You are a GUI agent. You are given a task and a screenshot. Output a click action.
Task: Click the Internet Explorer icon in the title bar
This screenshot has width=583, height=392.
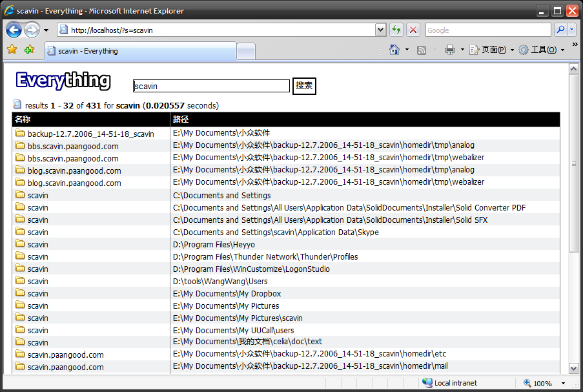[9, 10]
